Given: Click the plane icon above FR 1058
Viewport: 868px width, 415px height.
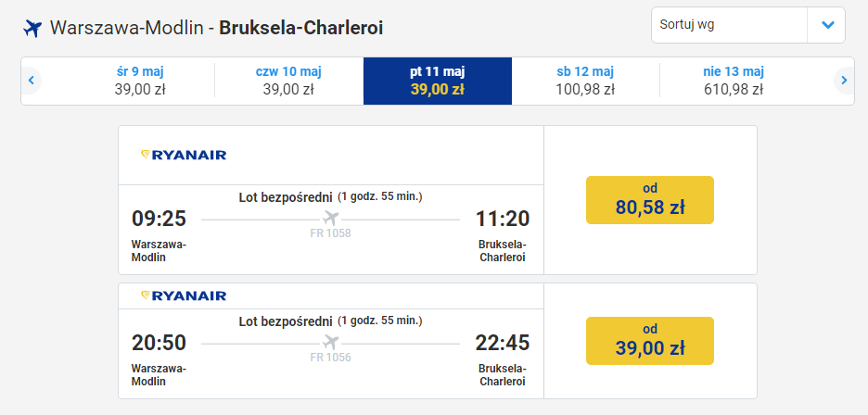Looking at the screenshot, I should 330,219.
